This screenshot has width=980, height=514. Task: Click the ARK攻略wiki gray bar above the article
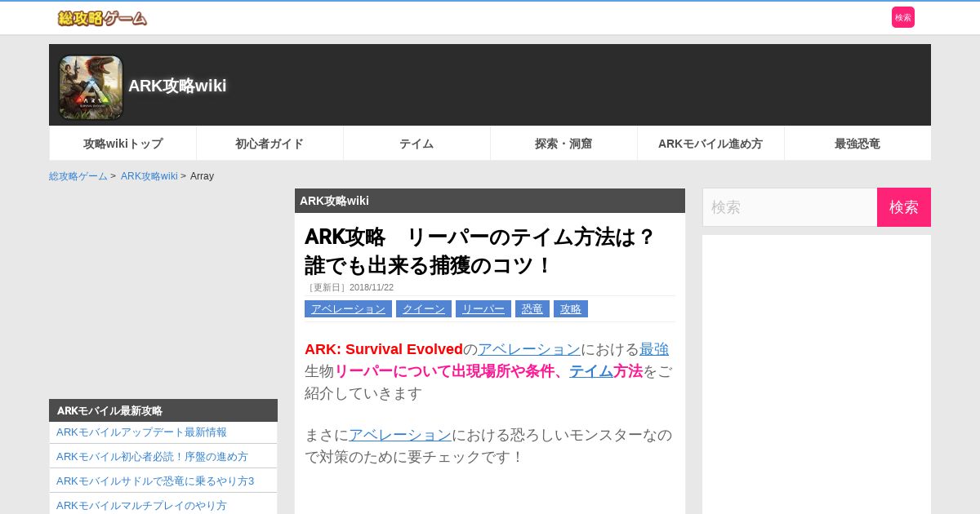490,201
